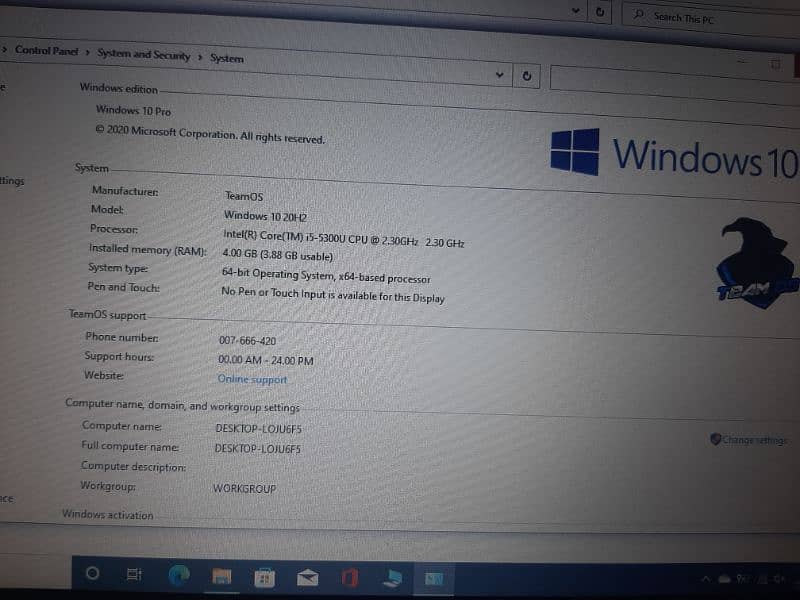
Task: Launch Microsoft Store from the taskbar
Action: click(x=264, y=578)
